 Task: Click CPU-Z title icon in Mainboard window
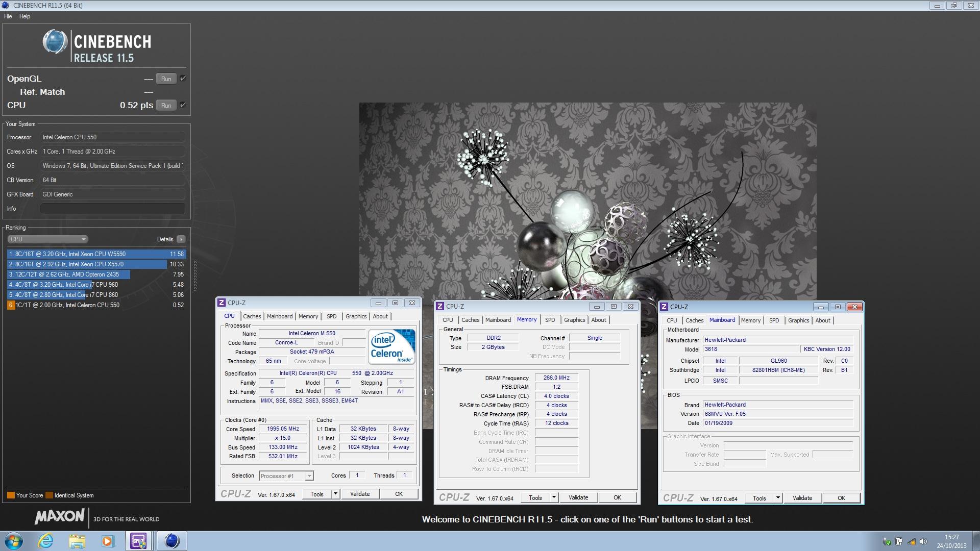click(664, 307)
